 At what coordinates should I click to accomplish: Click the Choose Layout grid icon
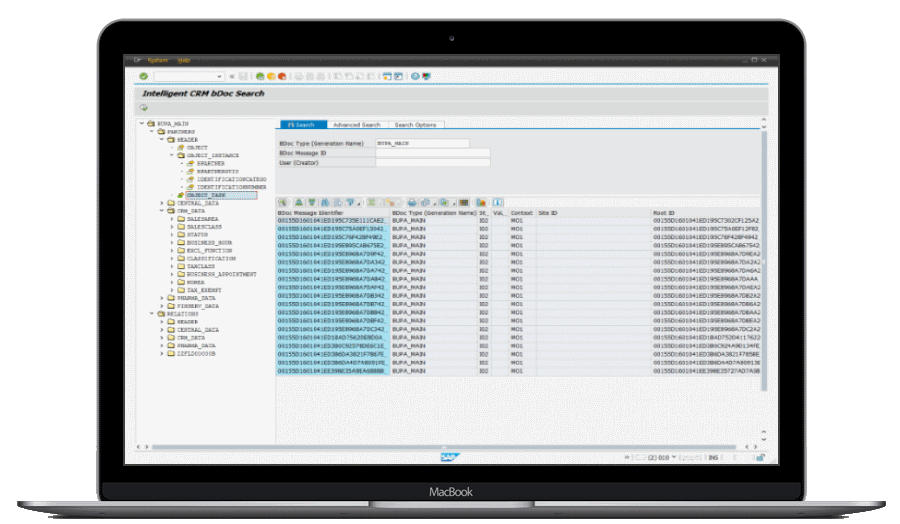pos(464,203)
